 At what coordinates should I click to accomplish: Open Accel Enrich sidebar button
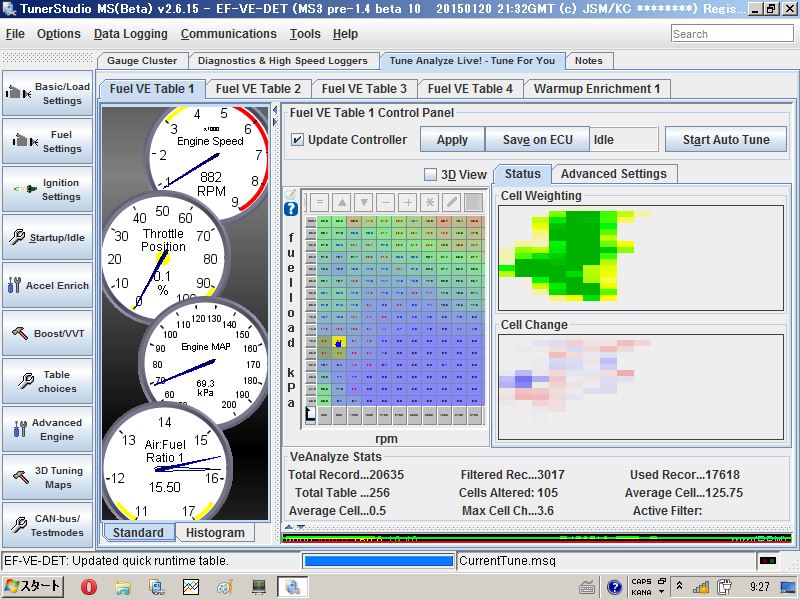47,285
